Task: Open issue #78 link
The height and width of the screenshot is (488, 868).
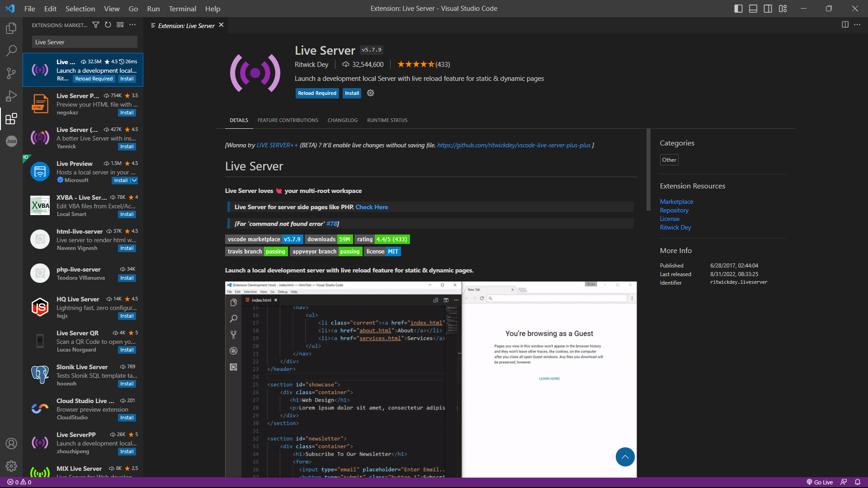Action: (332, 224)
